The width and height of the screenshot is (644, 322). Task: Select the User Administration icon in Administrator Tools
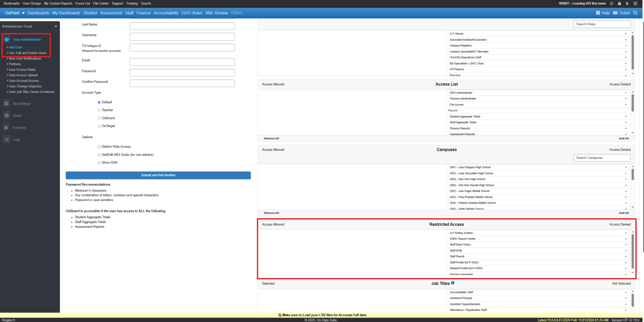pos(7,40)
